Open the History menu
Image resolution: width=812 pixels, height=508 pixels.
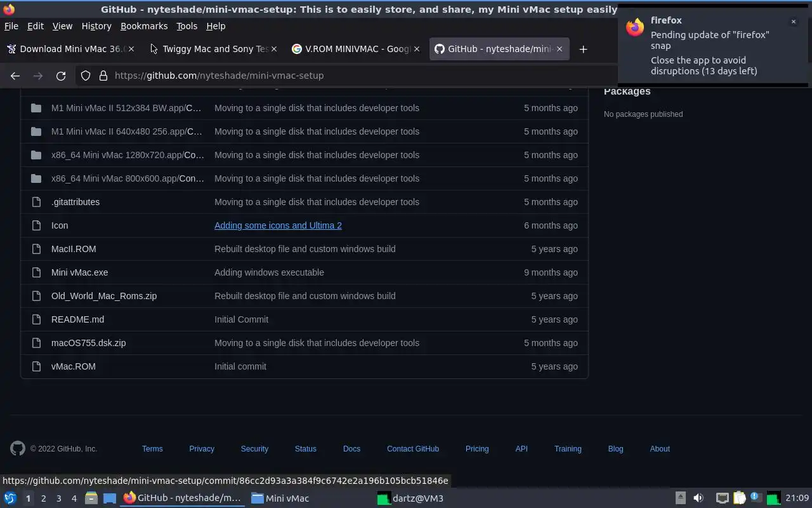click(x=96, y=26)
